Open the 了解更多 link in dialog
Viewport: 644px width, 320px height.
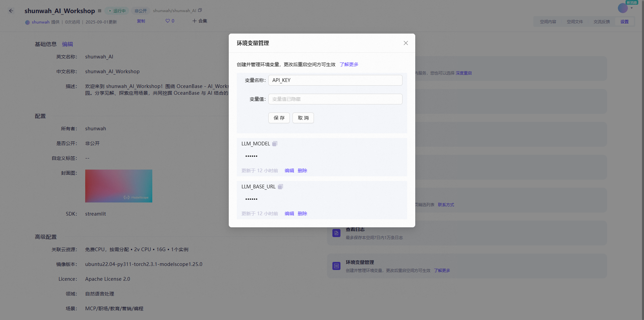pyautogui.click(x=348, y=64)
